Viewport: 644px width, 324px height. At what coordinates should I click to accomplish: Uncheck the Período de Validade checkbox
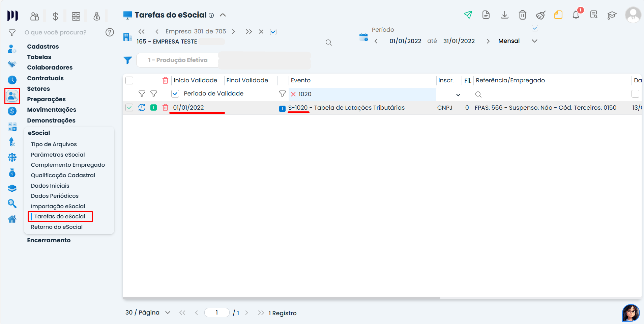175,93
